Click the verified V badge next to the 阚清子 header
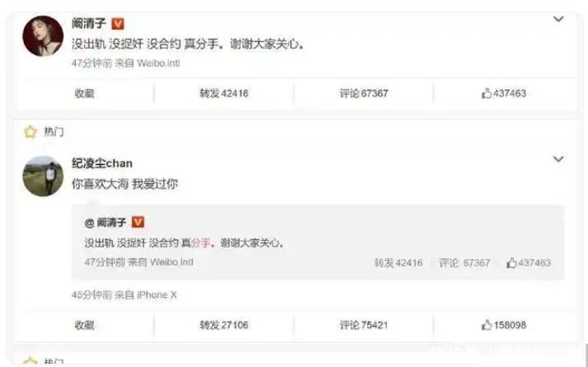588x367 pixels. pyautogui.click(x=118, y=25)
